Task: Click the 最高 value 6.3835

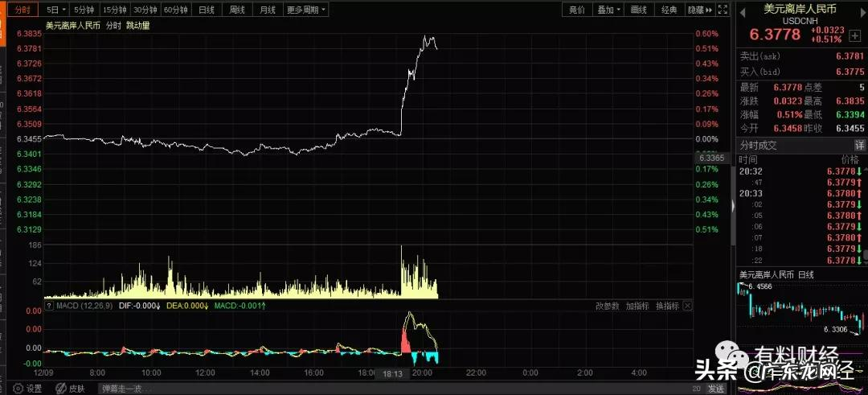Action: point(850,101)
